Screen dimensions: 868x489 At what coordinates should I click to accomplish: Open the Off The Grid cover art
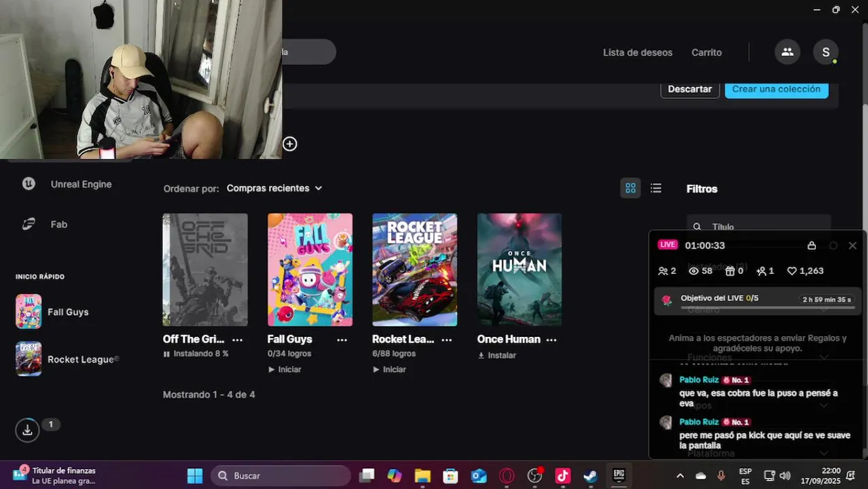[205, 270]
